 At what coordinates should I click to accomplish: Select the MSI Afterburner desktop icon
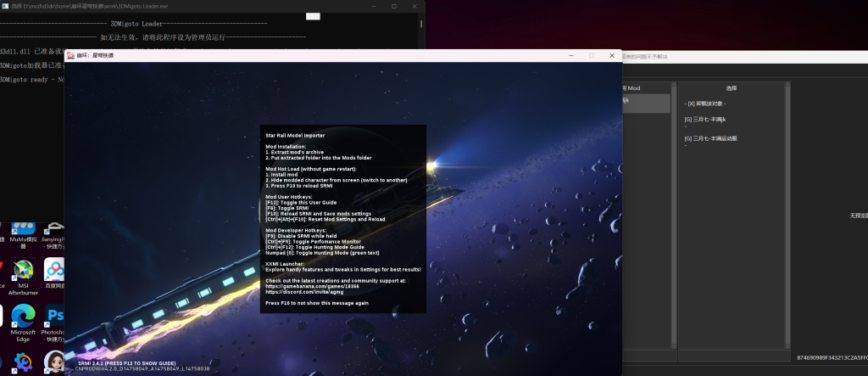pos(23,277)
